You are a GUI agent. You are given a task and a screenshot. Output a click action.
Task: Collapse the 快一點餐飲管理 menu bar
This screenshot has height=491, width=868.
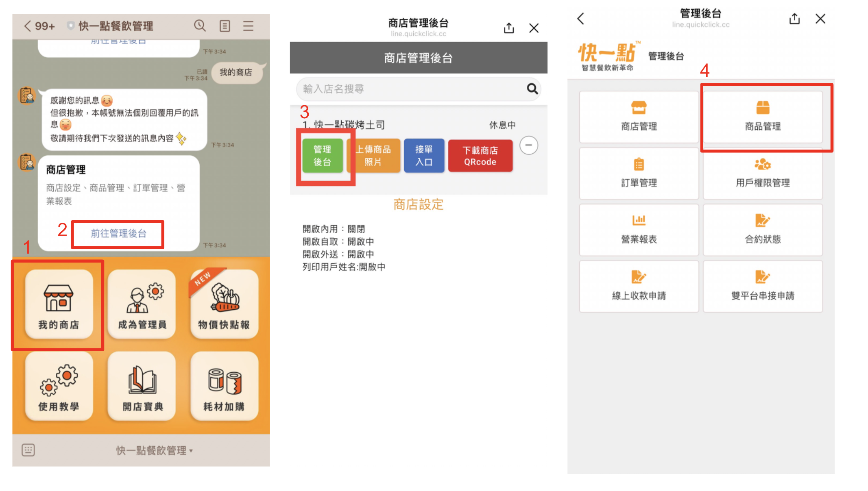point(155,450)
